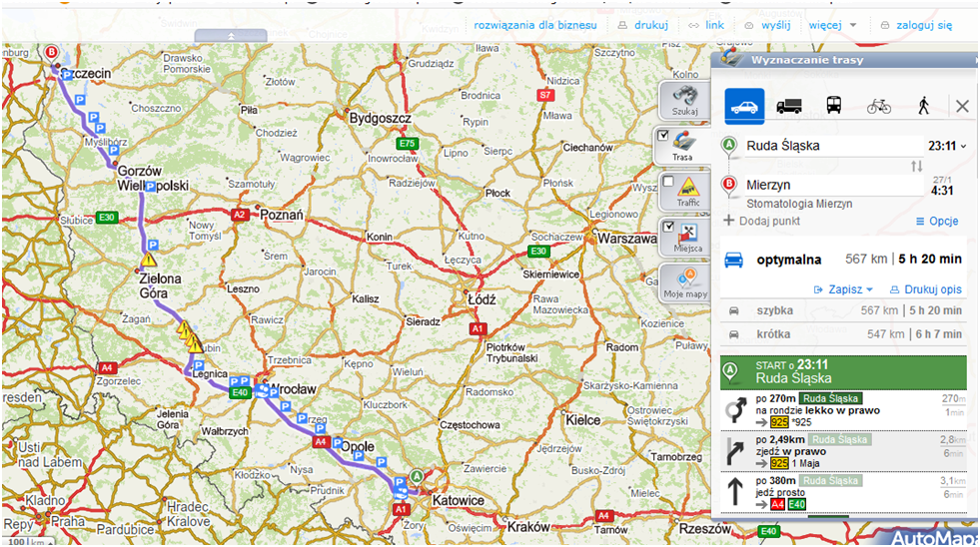Select the car transport mode icon
Viewport: 980px width, 547px height.
(x=744, y=106)
